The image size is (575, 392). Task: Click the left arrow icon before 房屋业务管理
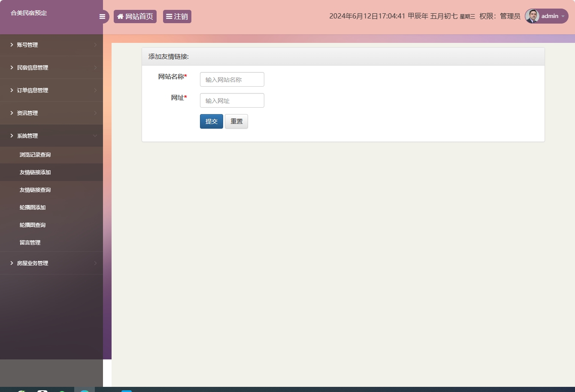click(12, 263)
